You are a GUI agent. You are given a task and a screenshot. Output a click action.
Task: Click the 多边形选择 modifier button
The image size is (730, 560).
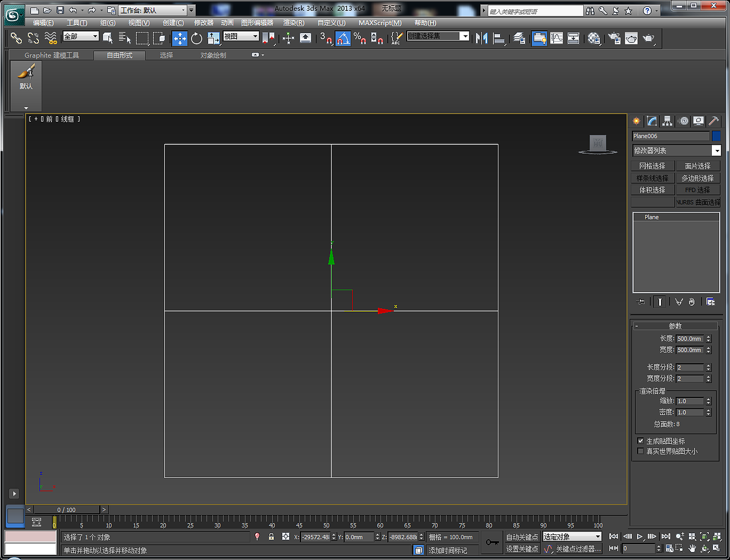tap(697, 178)
